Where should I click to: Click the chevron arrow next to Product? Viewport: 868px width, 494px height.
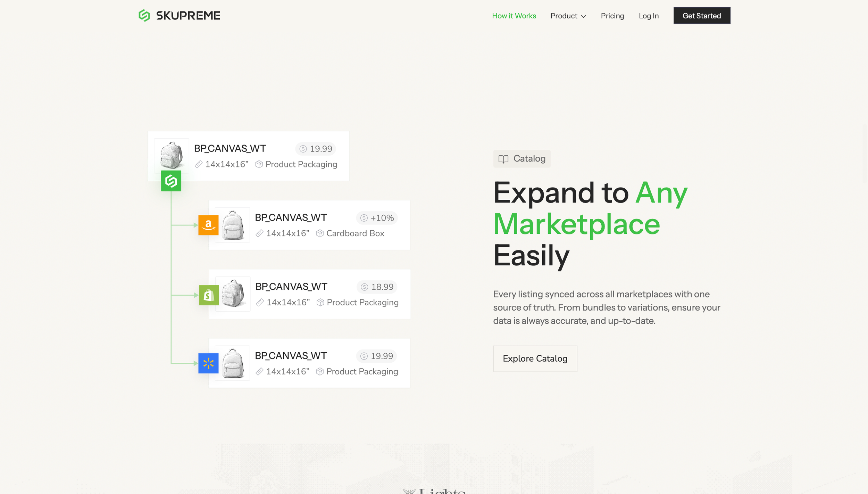point(583,16)
